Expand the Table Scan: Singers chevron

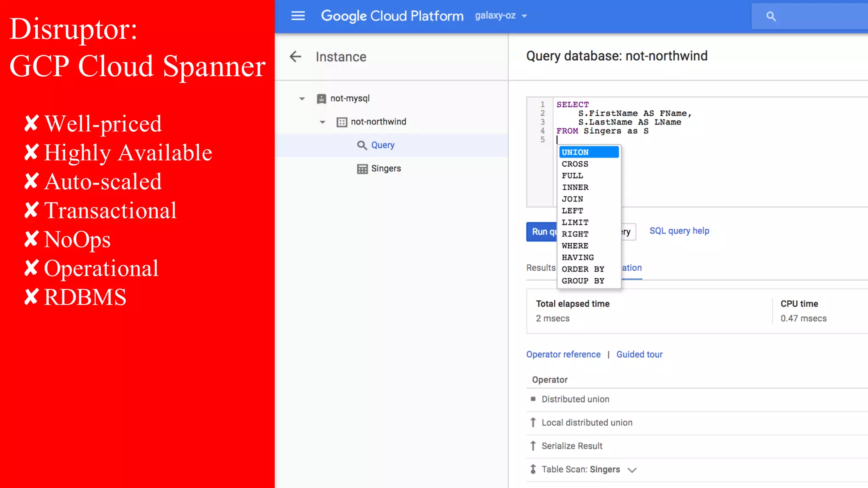[x=632, y=470]
